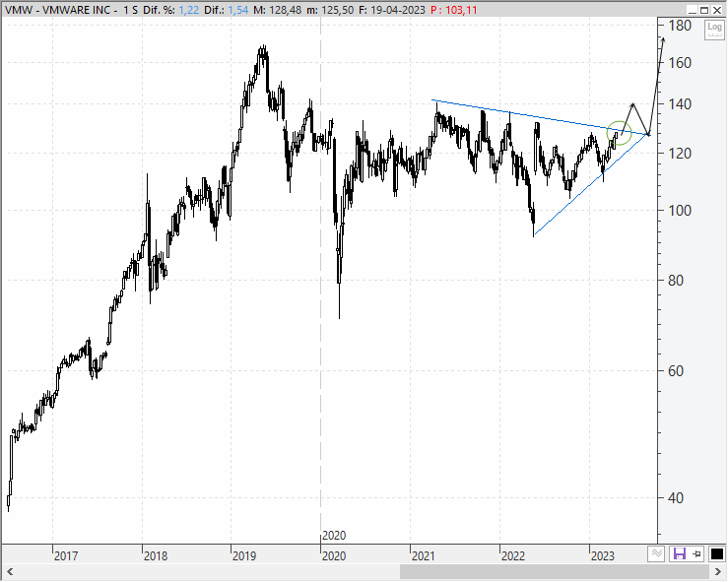This screenshot has height=582, width=728.
Task: Minimize the VMW chart window
Action: [693, 10]
